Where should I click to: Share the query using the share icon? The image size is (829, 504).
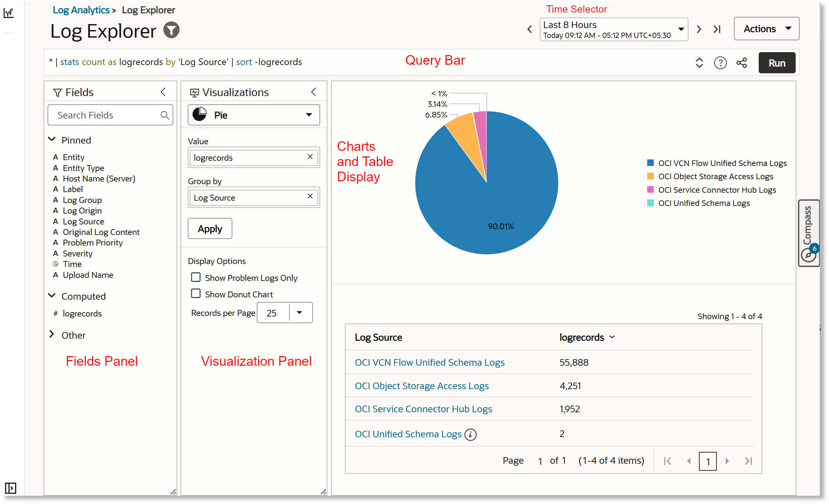point(742,63)
